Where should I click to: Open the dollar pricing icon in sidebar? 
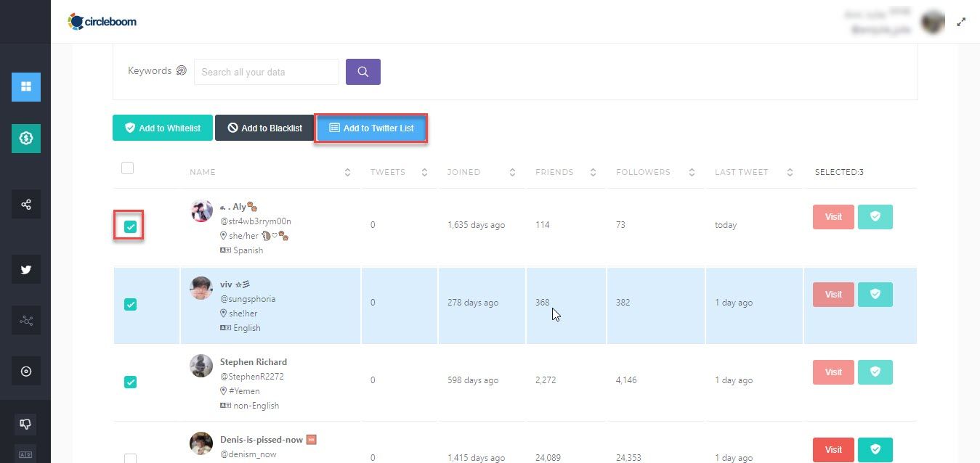coord(26,138)
